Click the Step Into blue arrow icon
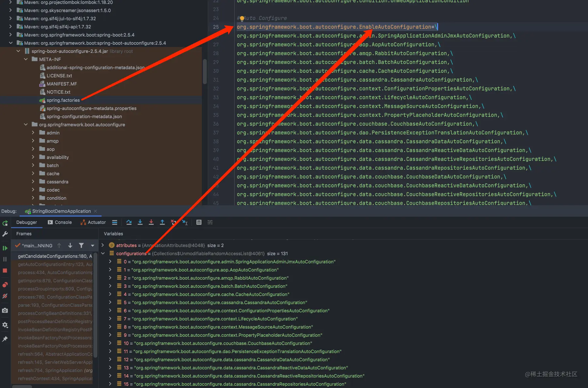 pyautogui.click(x=140, y=222)
